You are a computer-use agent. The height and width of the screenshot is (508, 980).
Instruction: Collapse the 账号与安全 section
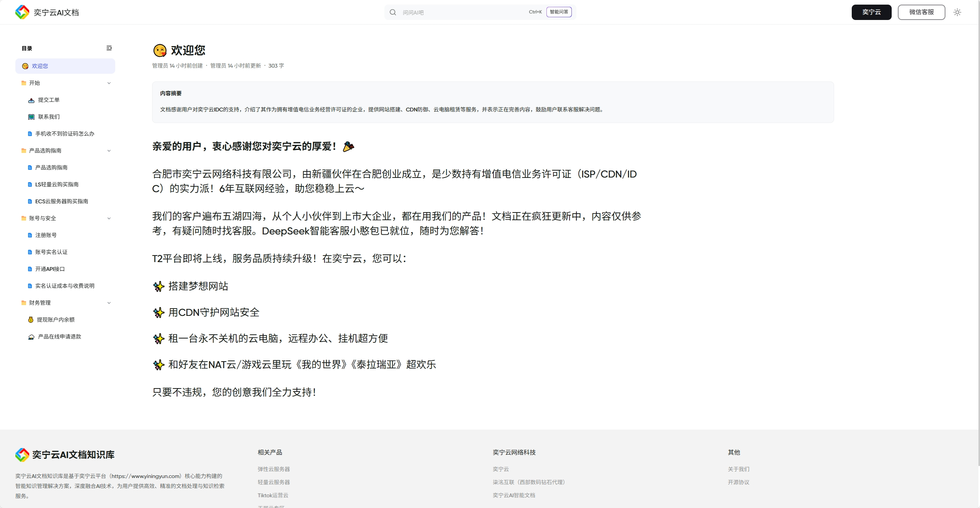point(109,218)
